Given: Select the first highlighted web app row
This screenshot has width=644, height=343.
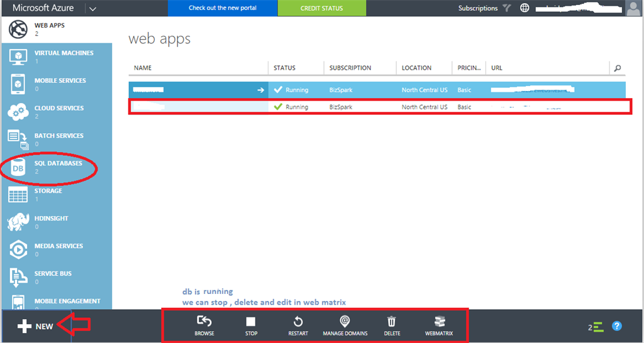Looking at the screenshot, I should 377,90.
